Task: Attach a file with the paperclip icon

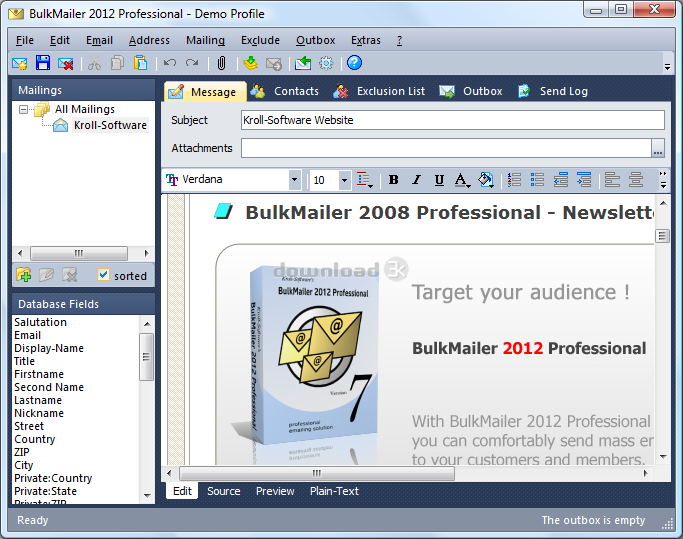Action: click(221, 64)
